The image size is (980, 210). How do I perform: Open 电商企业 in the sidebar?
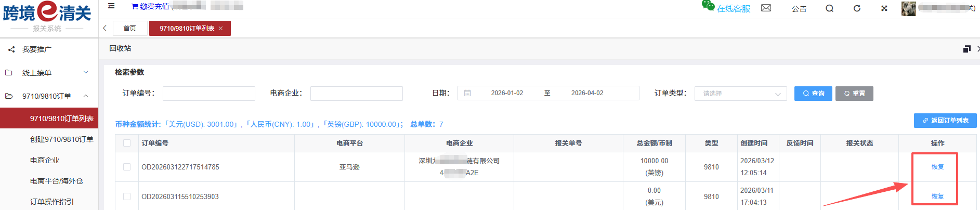pyautogui.click(x=45, y=160)
